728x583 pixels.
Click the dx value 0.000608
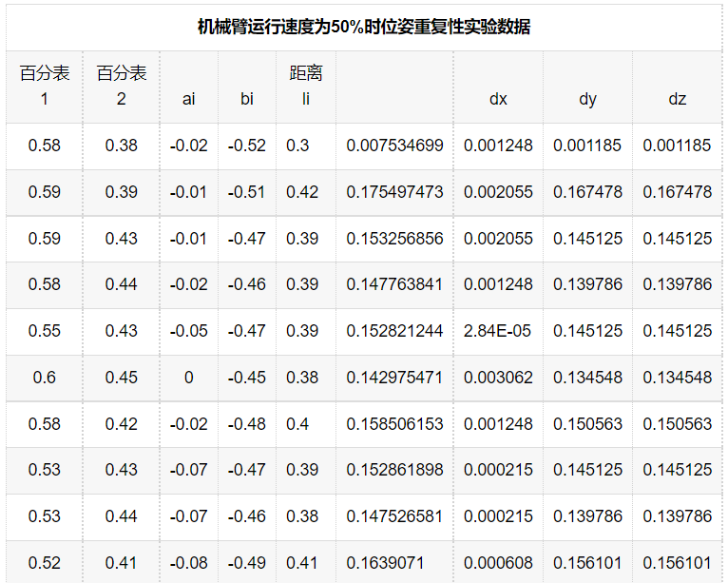point(498,563)
